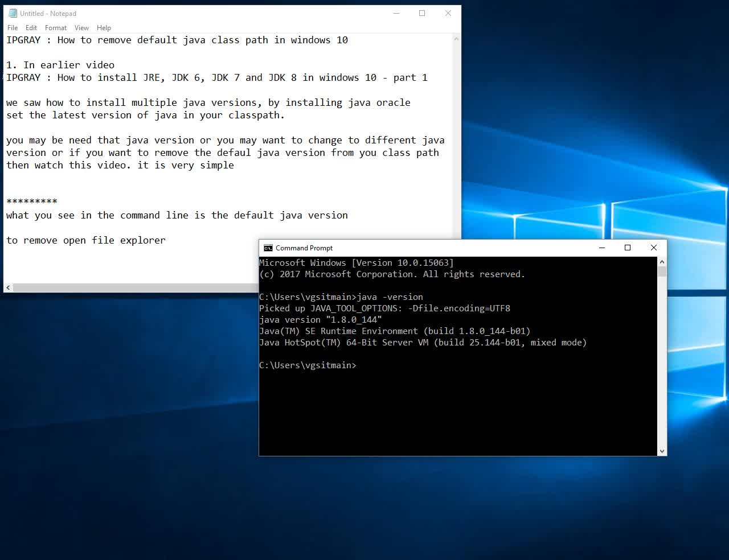Open the Edit menu in Notepad
Image resolution: width=729 pixels, height=560 pixels.
pyautogui.click(x=31, y=27)
